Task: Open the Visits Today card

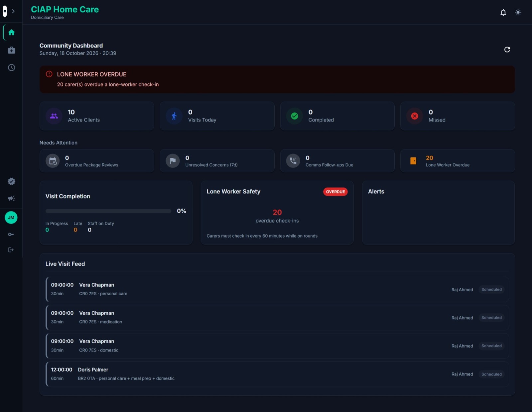Action: (217, 116)
